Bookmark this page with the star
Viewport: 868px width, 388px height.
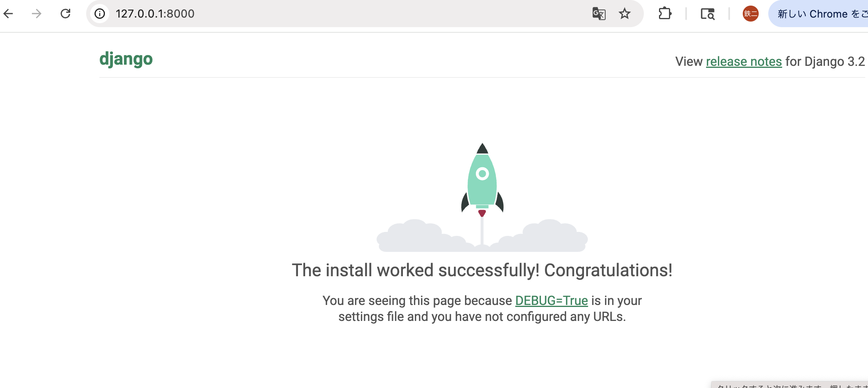[625, 14]
